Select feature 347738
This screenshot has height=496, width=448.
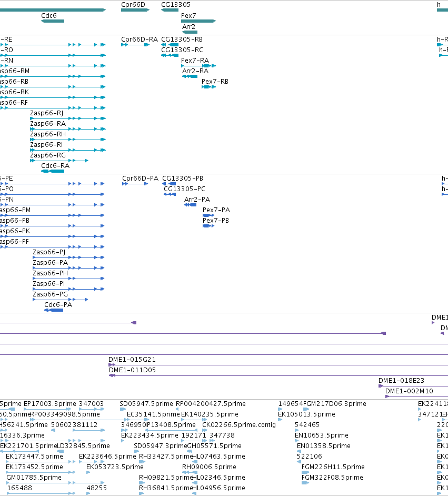[x=222, y=435]
